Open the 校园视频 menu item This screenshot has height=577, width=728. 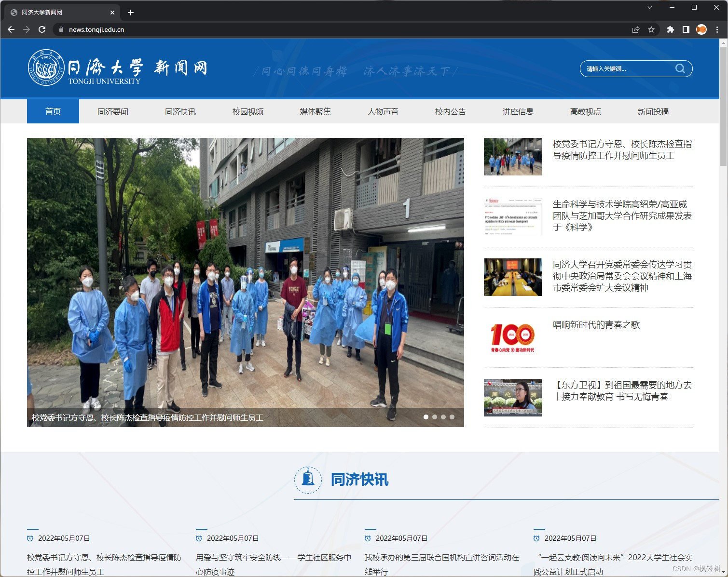(248, 111)
